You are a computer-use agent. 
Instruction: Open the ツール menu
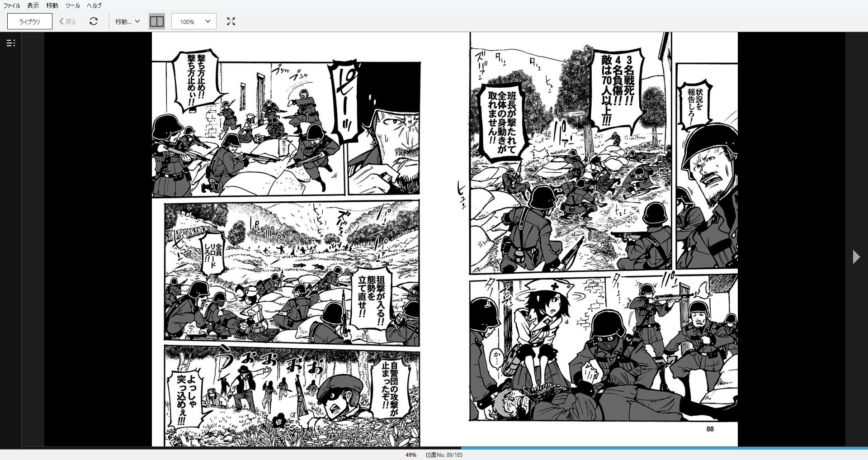coord(72,5)
